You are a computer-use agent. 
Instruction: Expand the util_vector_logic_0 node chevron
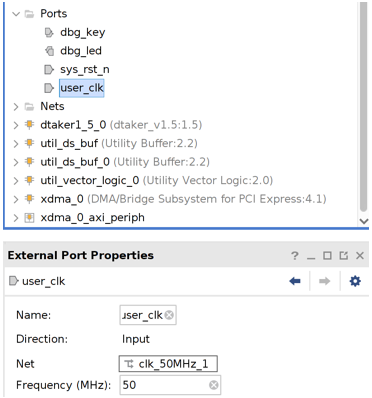pyautogui.click(x=16, y=181)
